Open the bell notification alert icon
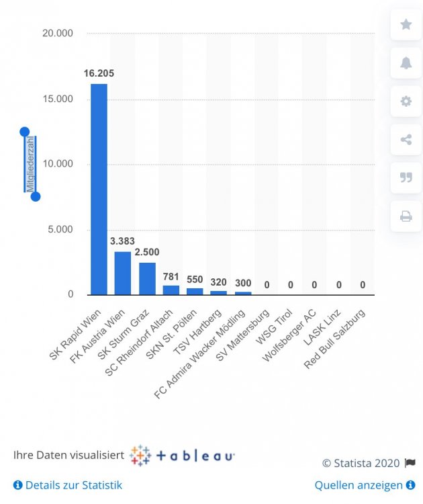The width and height of the screenshot is (423, 504). pyautogui.click(x=406, y=62)
